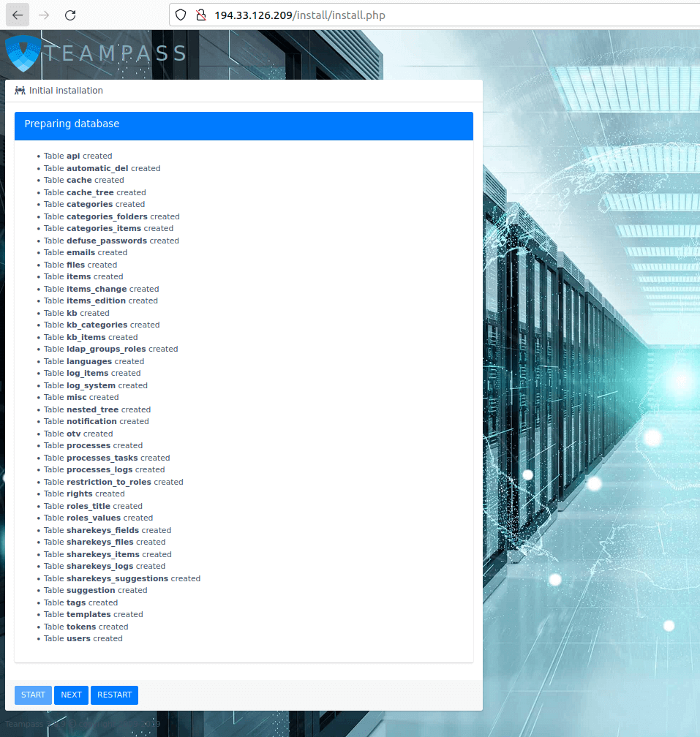Click the Initial installation title text

66,91
